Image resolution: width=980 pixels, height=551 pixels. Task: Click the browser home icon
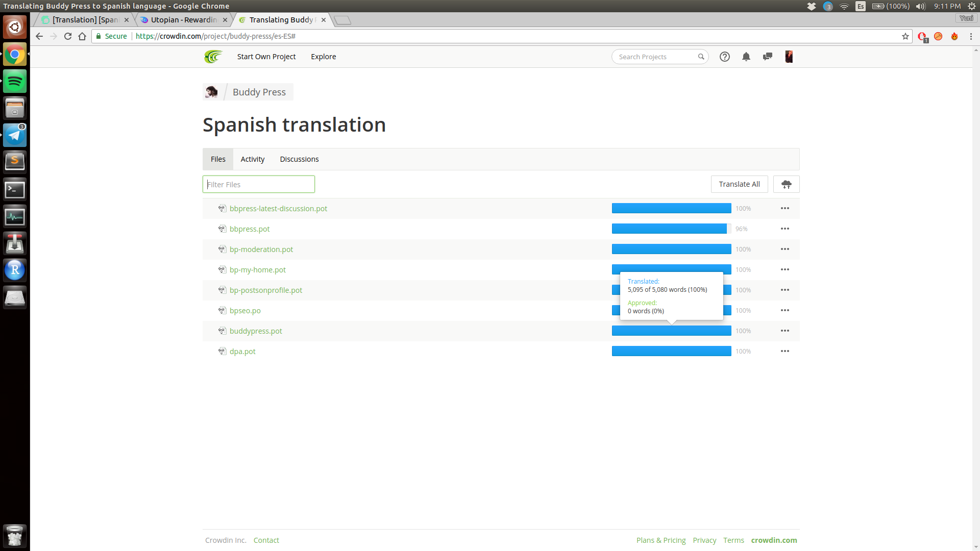(82, 36)
